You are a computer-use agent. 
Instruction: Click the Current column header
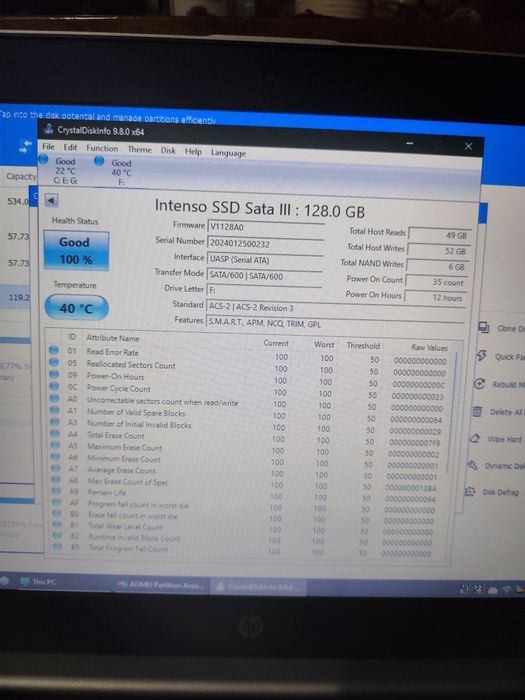(x=276, y=343)
